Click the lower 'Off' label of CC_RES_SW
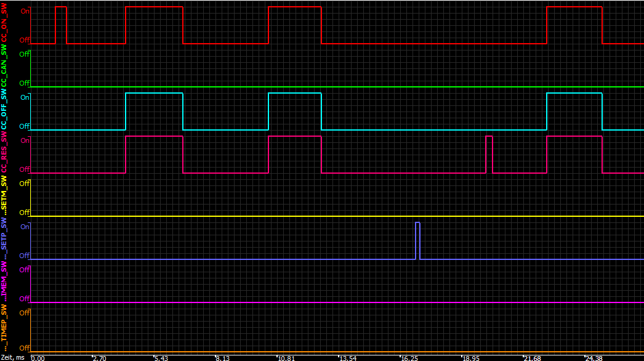 (25, 169)
